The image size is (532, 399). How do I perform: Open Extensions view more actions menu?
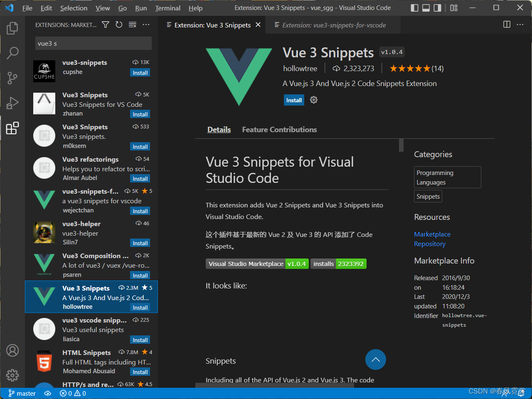146,25
